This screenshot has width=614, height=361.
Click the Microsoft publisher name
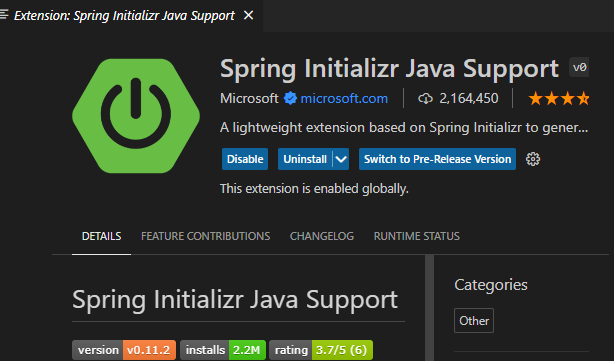249,98
